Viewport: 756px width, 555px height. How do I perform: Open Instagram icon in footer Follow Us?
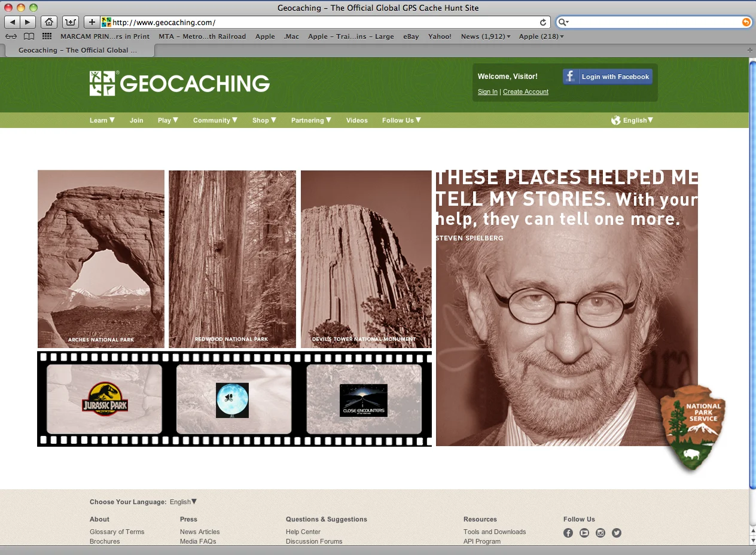tap(600, 533)
